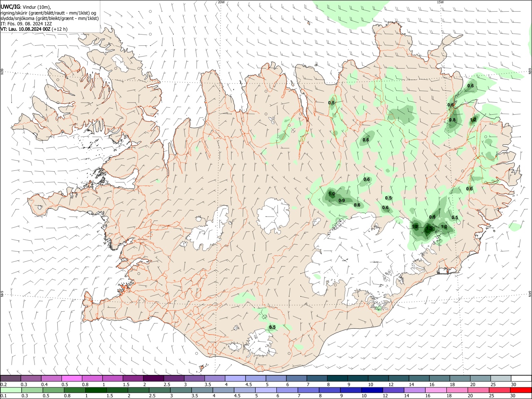Select the lavender 5 rain scale swatch
This screenshot has height=399, width=532.
(266, 390)
